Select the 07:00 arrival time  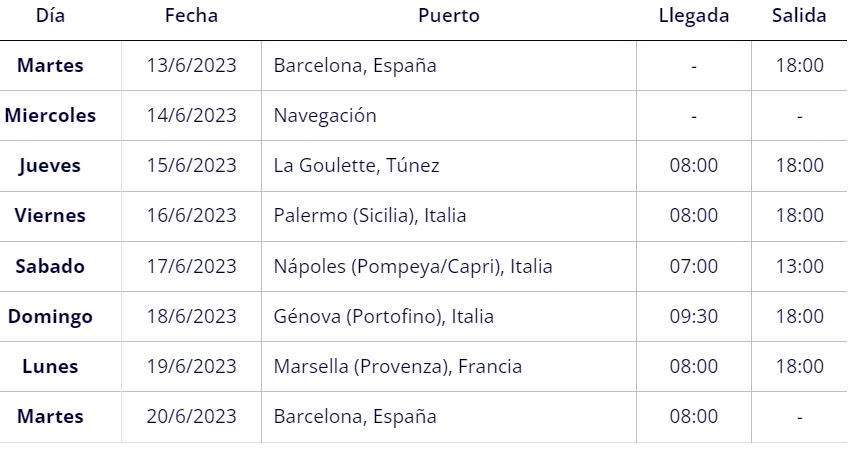point(694,266)
